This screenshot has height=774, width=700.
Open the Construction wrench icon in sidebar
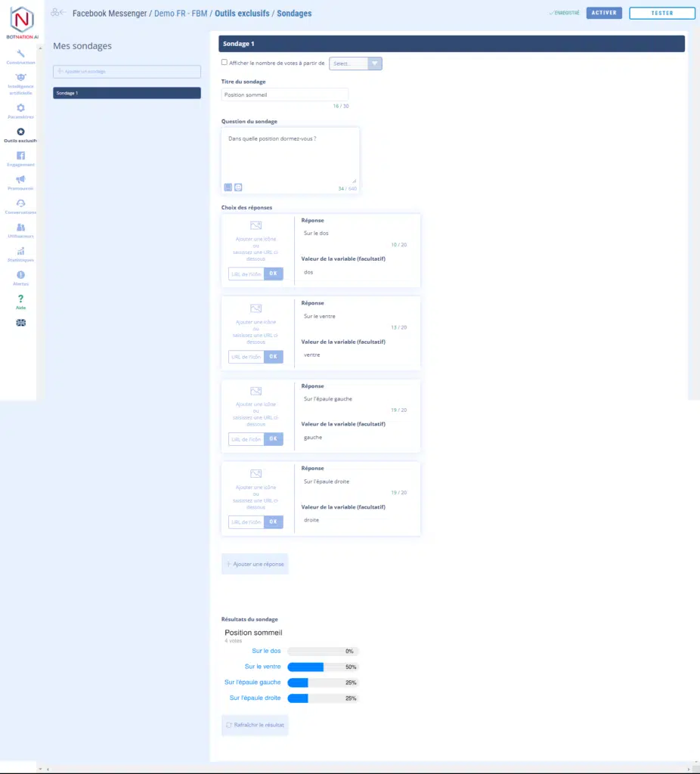coord(20,54)
